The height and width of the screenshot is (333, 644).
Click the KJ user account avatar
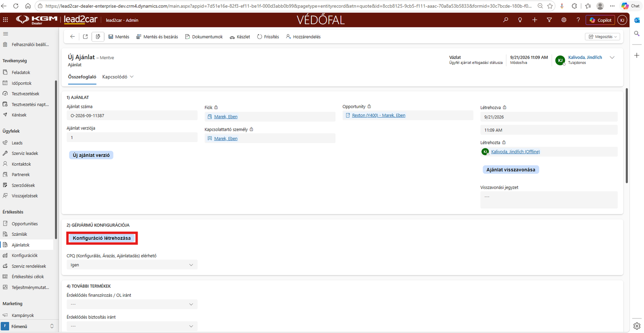click(622, 20)
